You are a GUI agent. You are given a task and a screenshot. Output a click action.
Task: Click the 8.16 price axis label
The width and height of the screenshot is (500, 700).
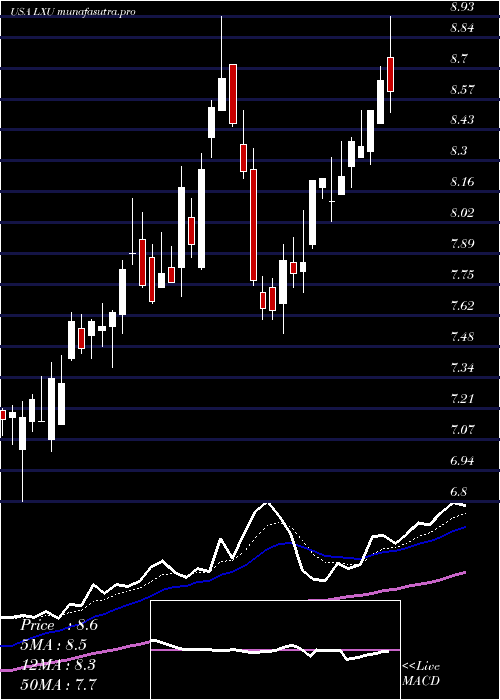[462, 182]
